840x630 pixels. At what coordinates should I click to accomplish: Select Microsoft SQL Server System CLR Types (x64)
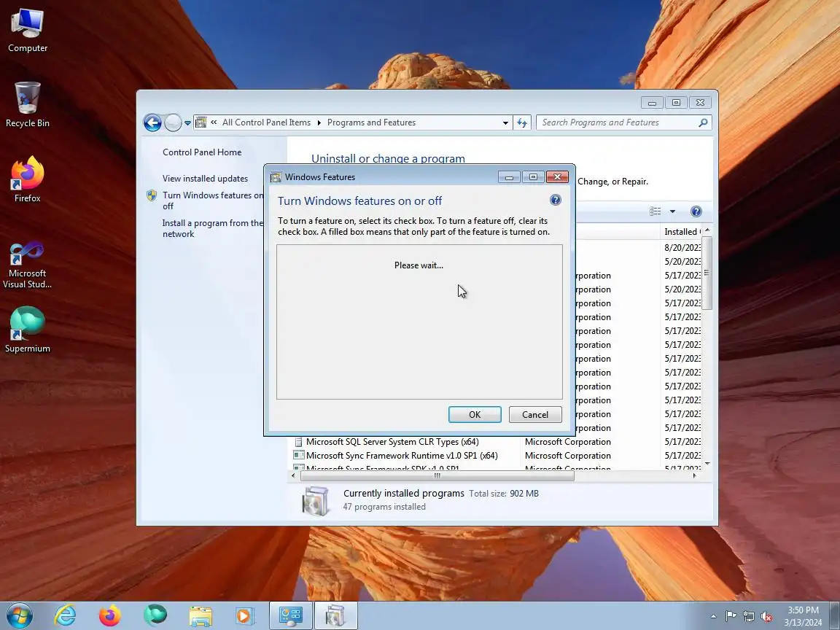[392, 442]
